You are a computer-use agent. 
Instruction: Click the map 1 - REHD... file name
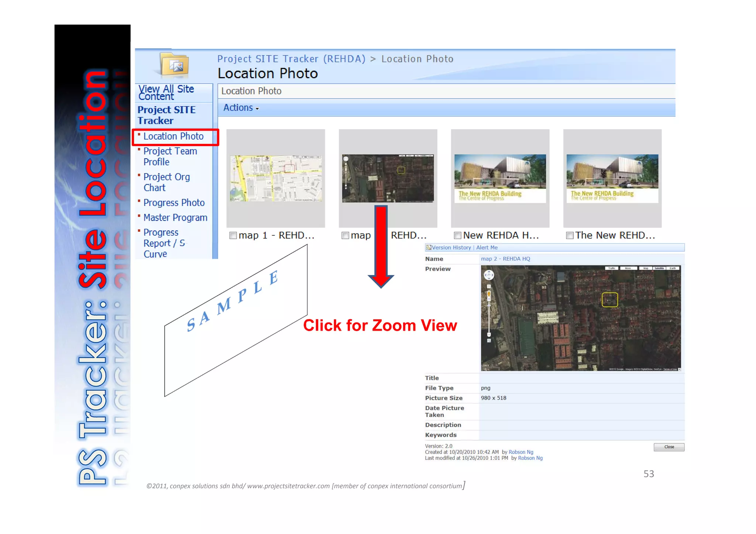(x=276, y=235)
